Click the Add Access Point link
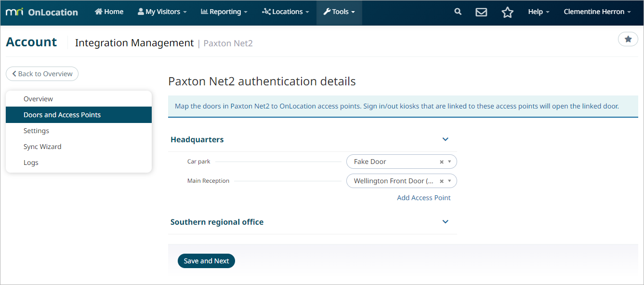The width and height of the screenshot is (644, 285). 424,198
